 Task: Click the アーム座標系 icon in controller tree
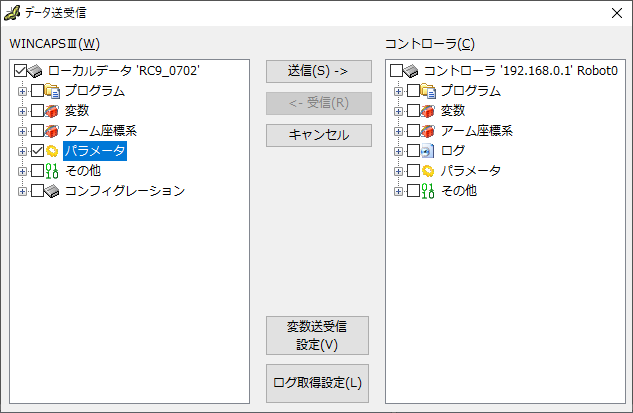428,131
